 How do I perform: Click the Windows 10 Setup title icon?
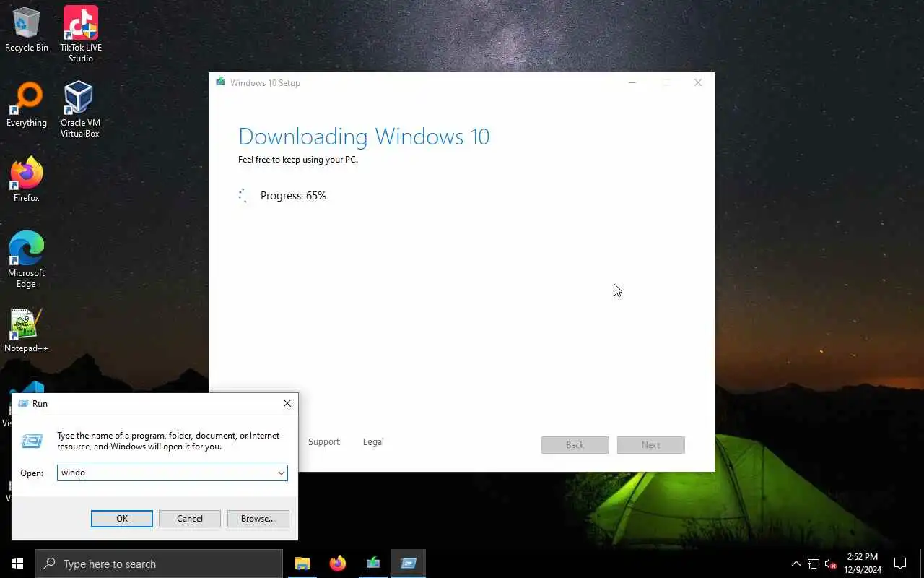(220, 82)
